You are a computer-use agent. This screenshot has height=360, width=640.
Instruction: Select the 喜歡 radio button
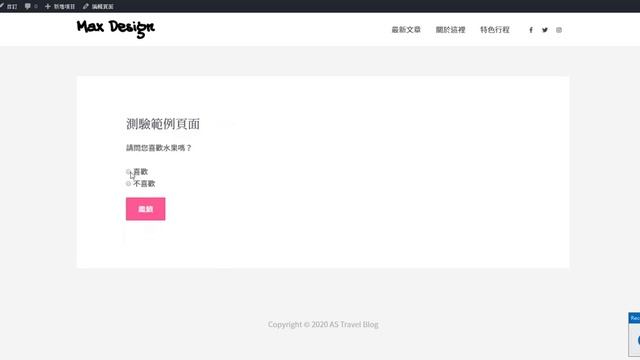(x=128, y=172)
